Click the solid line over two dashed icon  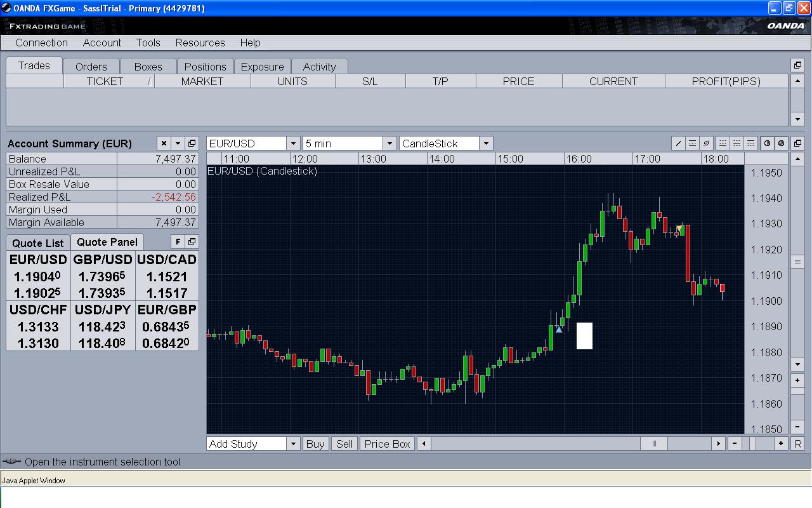click(750, 144)
